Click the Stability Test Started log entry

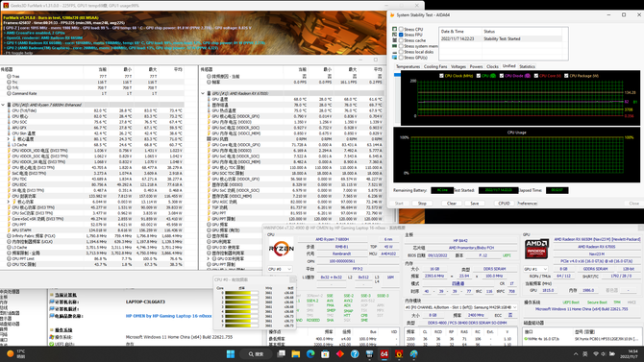tap(502, 38)
